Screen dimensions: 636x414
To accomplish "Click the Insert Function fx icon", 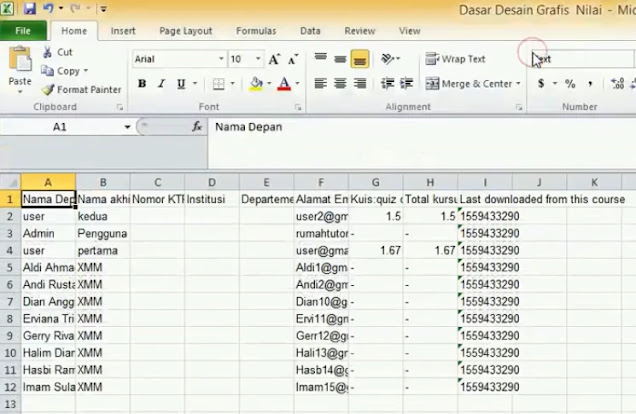I will pyautogui.click(x=197, y=127).
